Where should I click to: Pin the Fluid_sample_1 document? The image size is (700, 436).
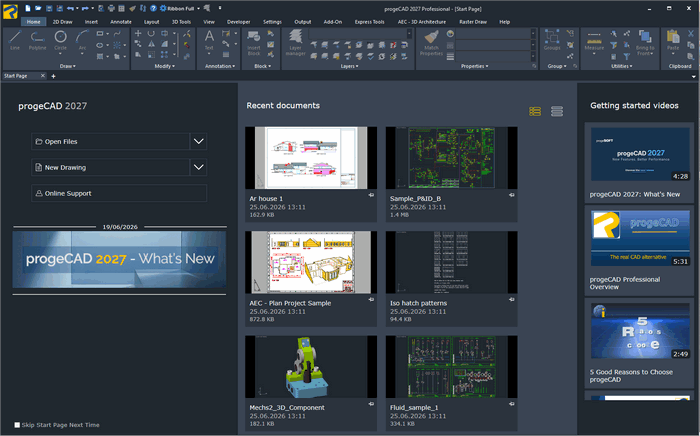tap(512, 404)
